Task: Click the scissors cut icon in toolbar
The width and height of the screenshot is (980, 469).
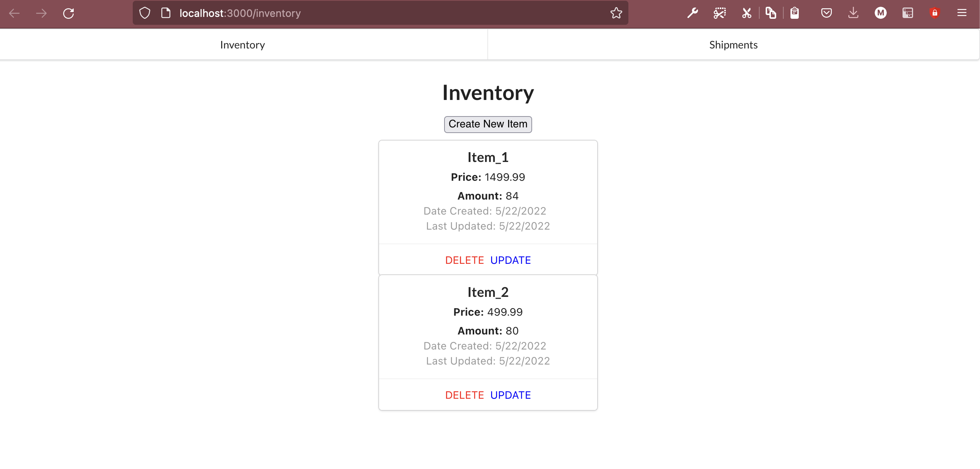Action: pyautogui.click(x=746, y=13)
